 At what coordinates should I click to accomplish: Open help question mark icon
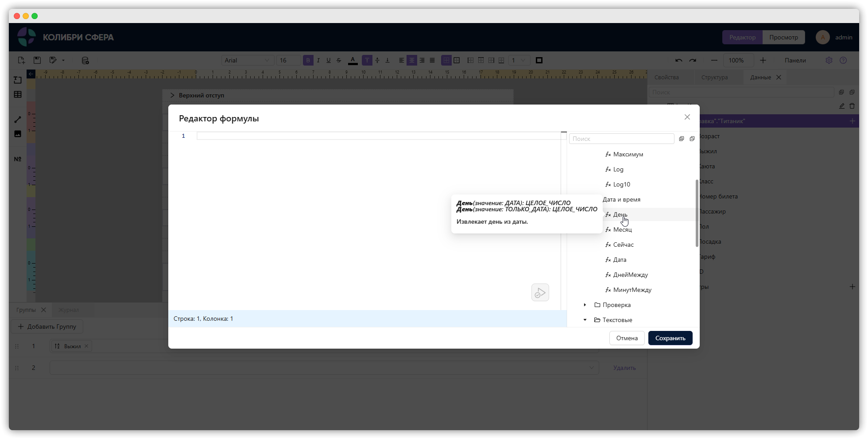(843, 60)
